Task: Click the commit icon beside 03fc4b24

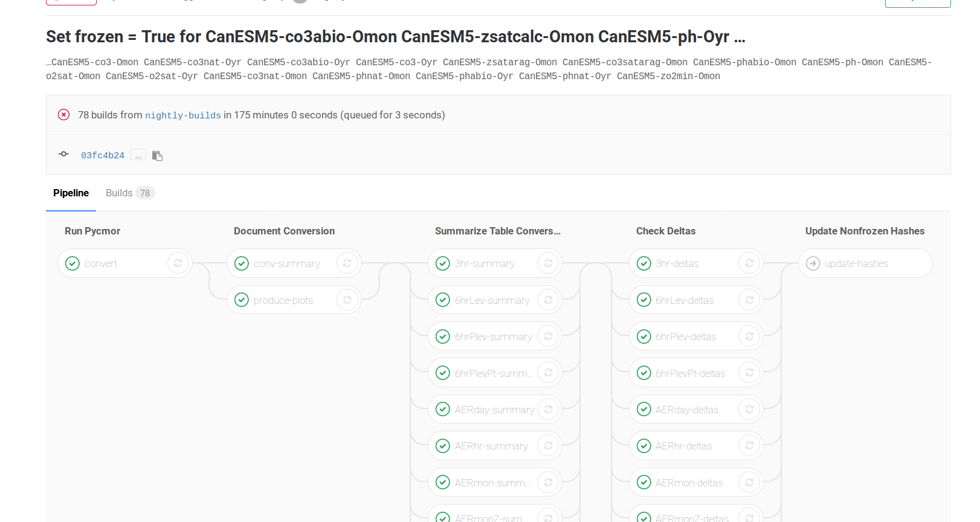Action: [x=63, y=155]
